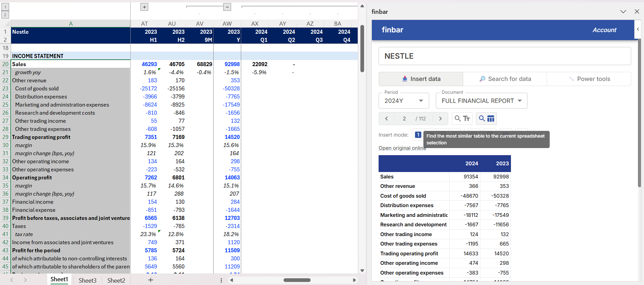
Task: Expand the collapsed column group
Action: (144, 7)
